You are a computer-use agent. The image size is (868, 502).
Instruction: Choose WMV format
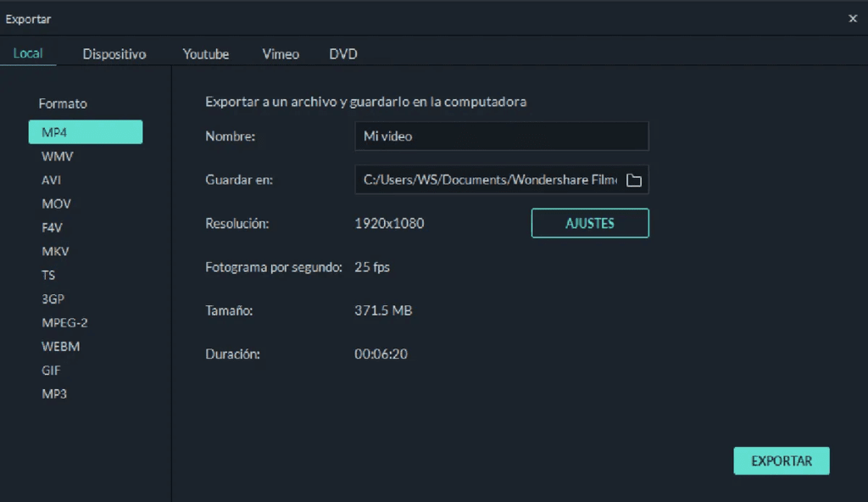pyautogui.click(x=57, y=156)
